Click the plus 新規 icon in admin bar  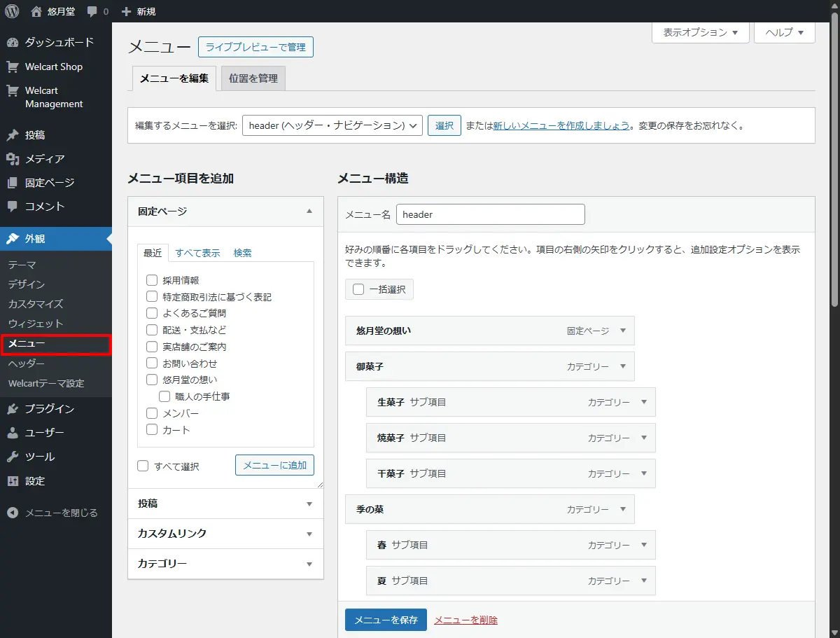click(x=126, y=12)
